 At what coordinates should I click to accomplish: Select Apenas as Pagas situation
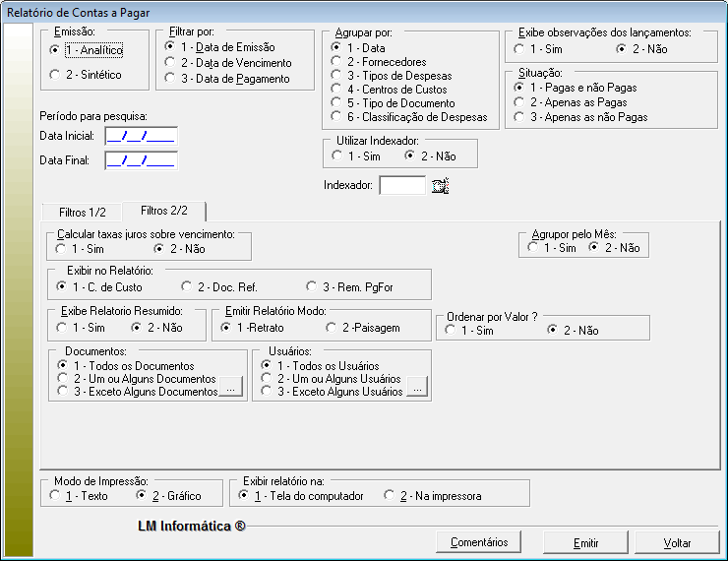tap(519, 102)
